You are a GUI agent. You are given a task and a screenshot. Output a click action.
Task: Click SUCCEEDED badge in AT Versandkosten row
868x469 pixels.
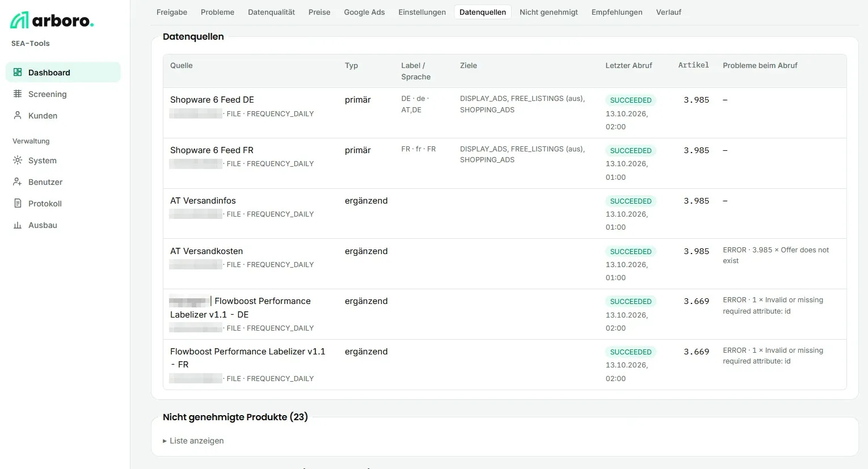[x=631, y=252]
